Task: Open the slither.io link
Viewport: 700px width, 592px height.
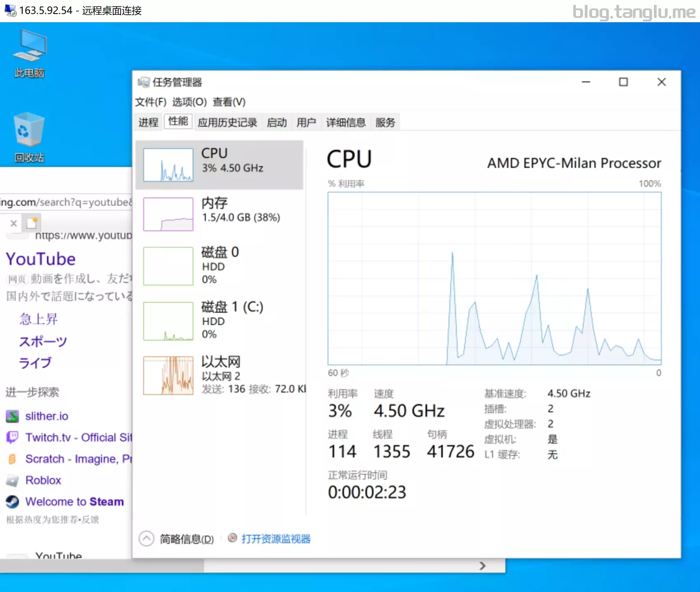Action: click(47, 416)
